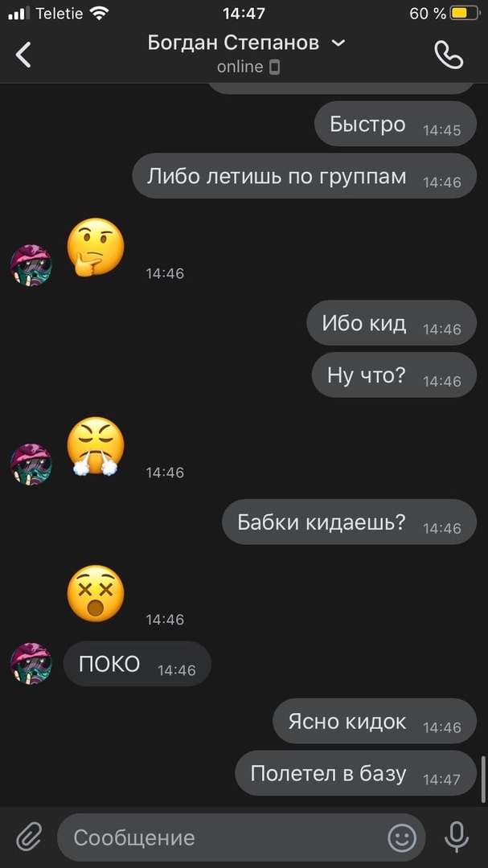Open Богдан Степанов contact name header
The image size is (488, 868).
point(233,43)
